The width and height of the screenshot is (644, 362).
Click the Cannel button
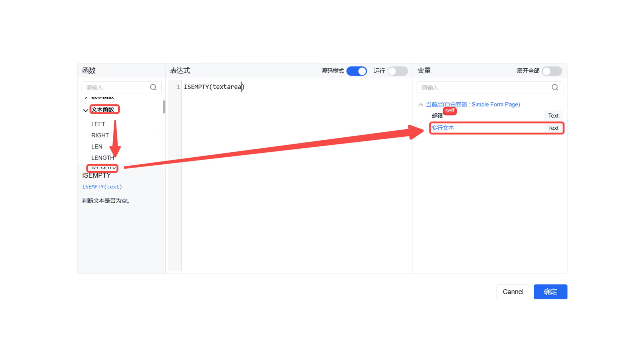[x=513, y=292]
